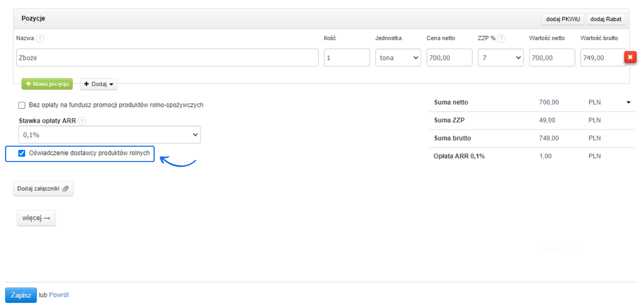This screenshot has height=307, width=644.
Task: Expand options with the więcej button
Action: (x=36, y=218)
